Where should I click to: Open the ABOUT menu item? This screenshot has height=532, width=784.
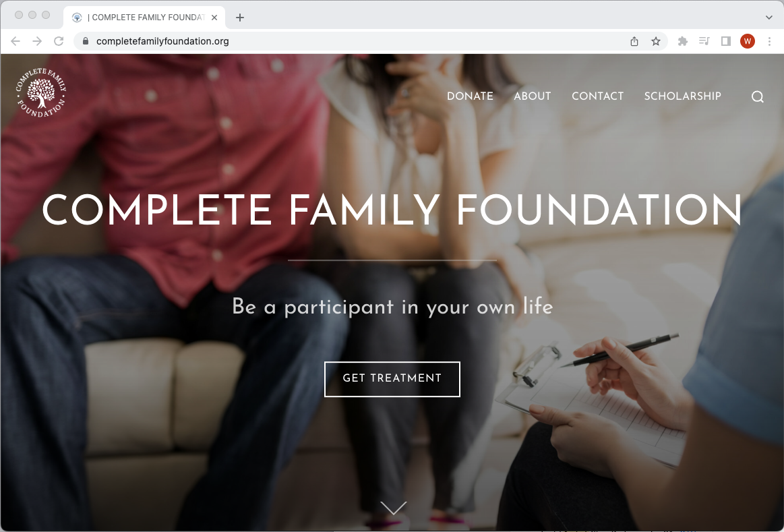pos(533,96)
